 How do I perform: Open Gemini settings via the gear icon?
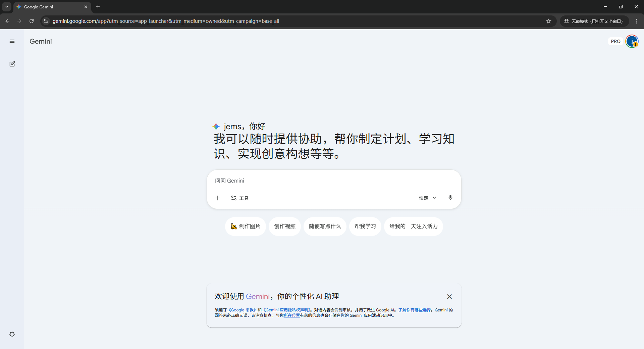click(12, 334)
